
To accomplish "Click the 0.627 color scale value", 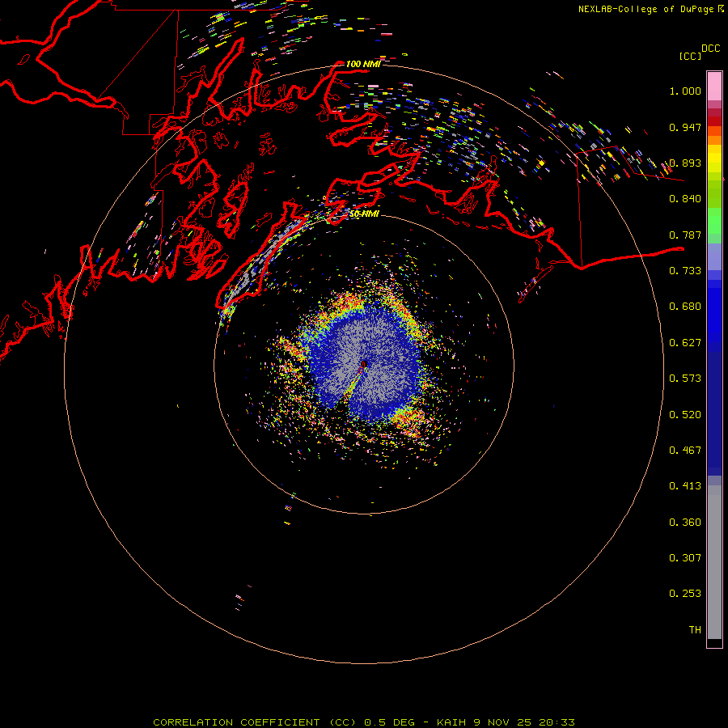I will click(685, 343).
